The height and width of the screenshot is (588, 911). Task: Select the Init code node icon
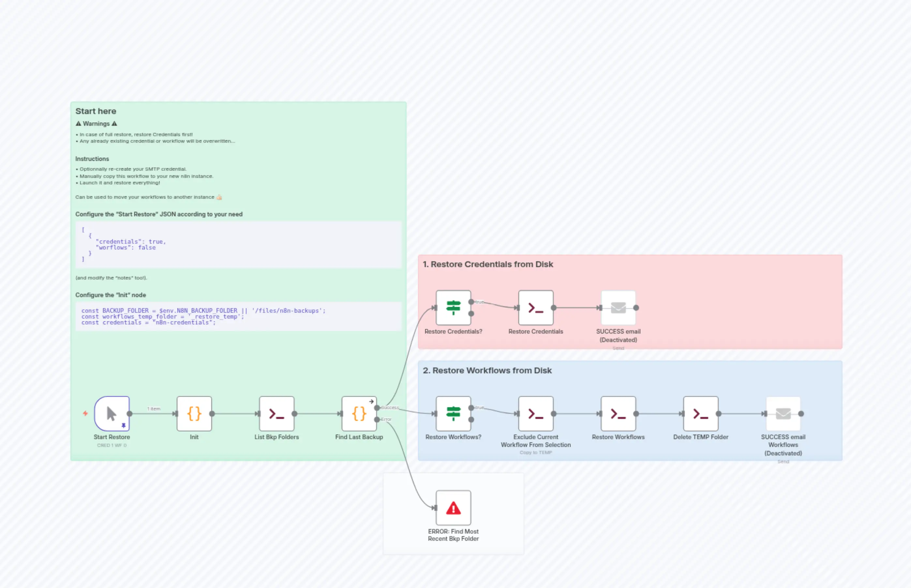(194, 413)
